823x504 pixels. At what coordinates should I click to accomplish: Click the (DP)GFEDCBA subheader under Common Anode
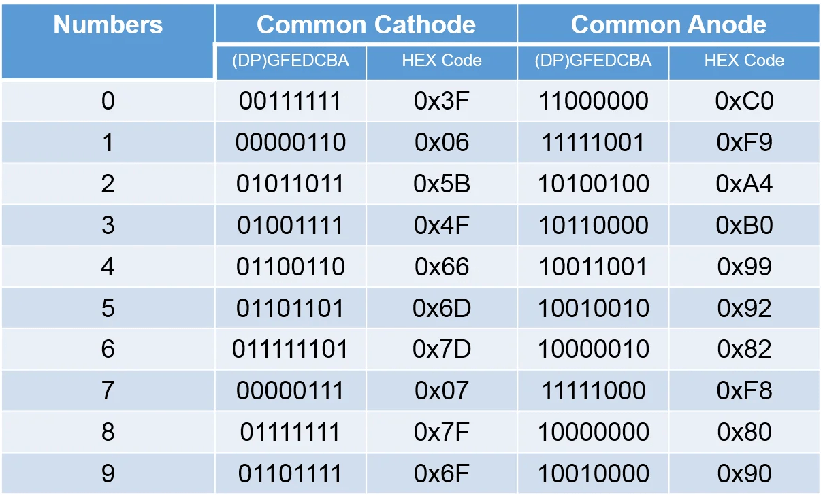(593, 61)
